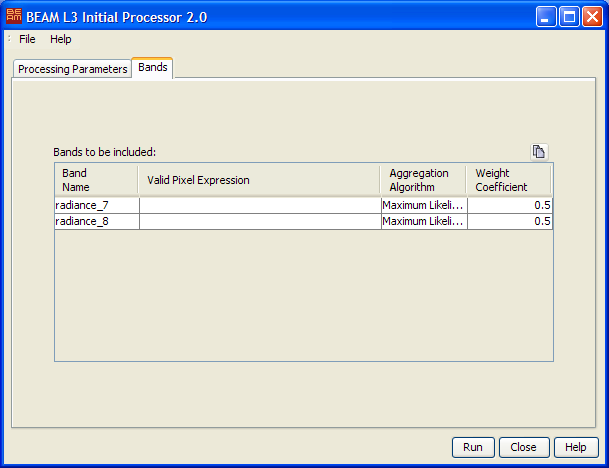
Task: Edit valid pixel expression for radiance_8
Action: point(259,221)
